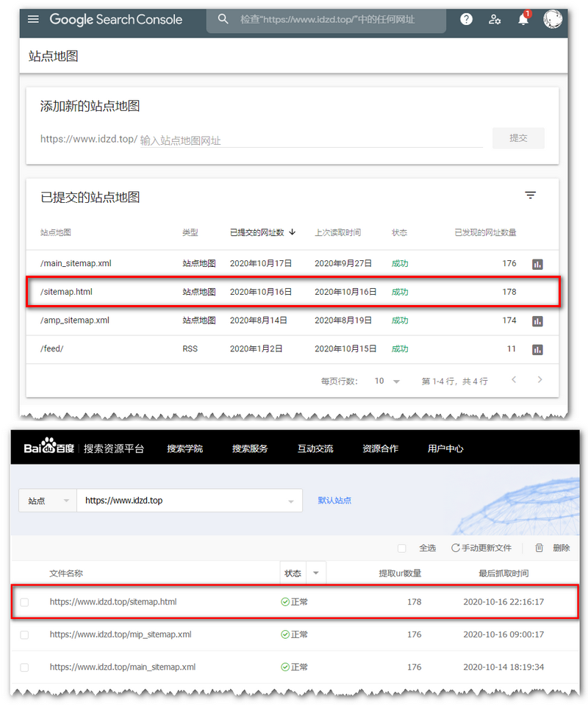The height and width of the screenshot is (705, 588).
Task: View the chart icon for /main_sitemap.xml
Action: point(539,262)
